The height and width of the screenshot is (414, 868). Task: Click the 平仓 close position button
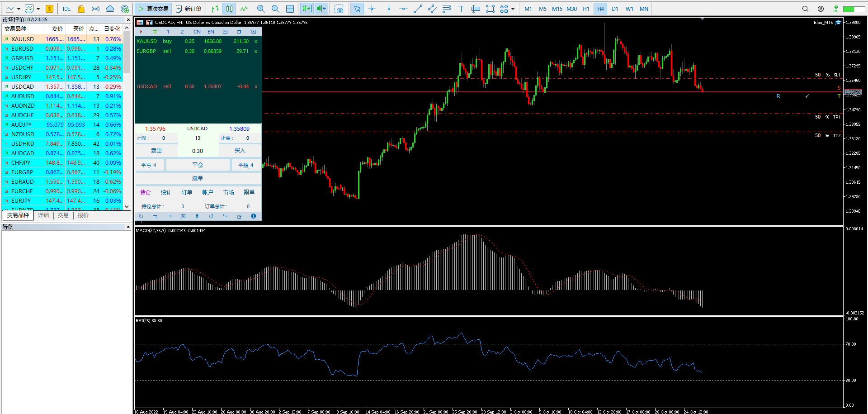tap(198, 165)
